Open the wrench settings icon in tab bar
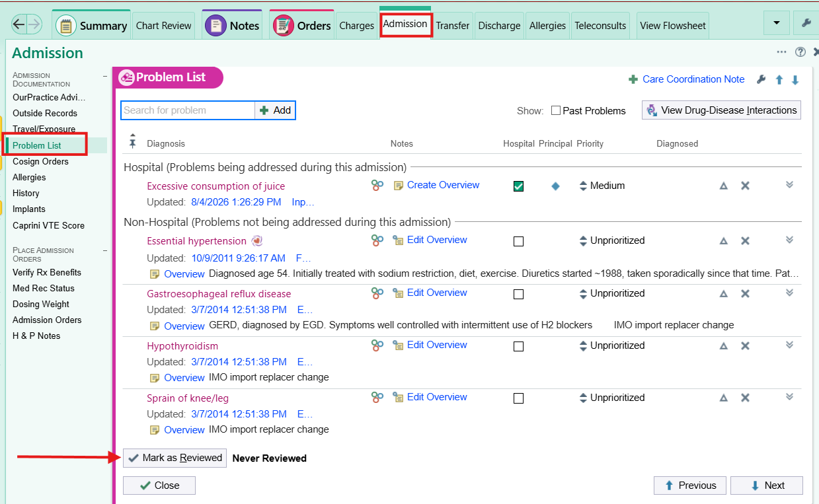This screenshot has height=504, width=819. pos(806,23)
